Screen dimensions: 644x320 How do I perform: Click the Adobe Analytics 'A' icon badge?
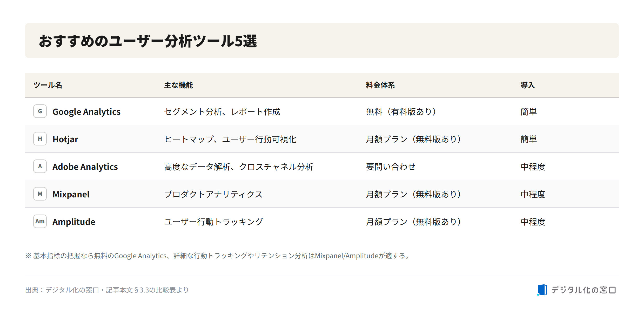[40, 166]
